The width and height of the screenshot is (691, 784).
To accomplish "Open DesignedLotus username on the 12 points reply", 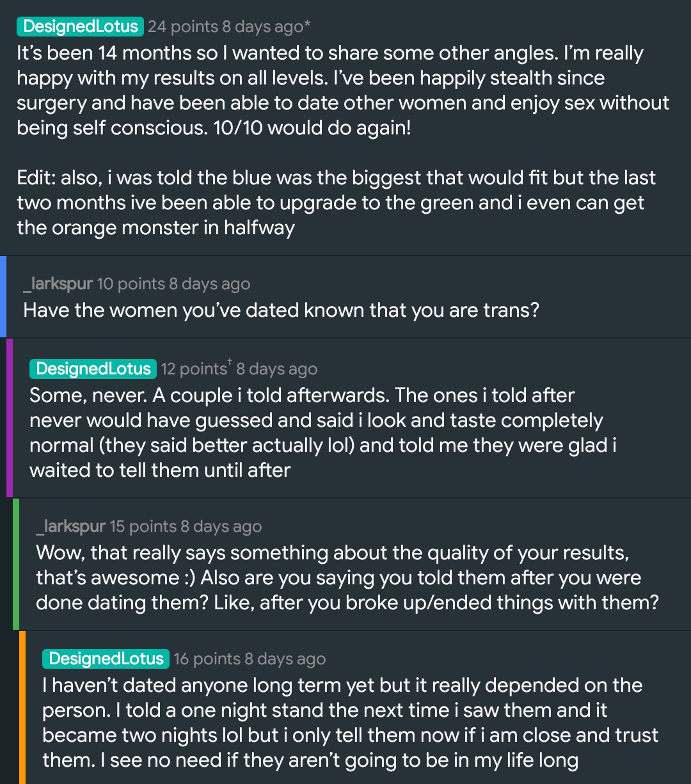I will [x=93, y=369].
